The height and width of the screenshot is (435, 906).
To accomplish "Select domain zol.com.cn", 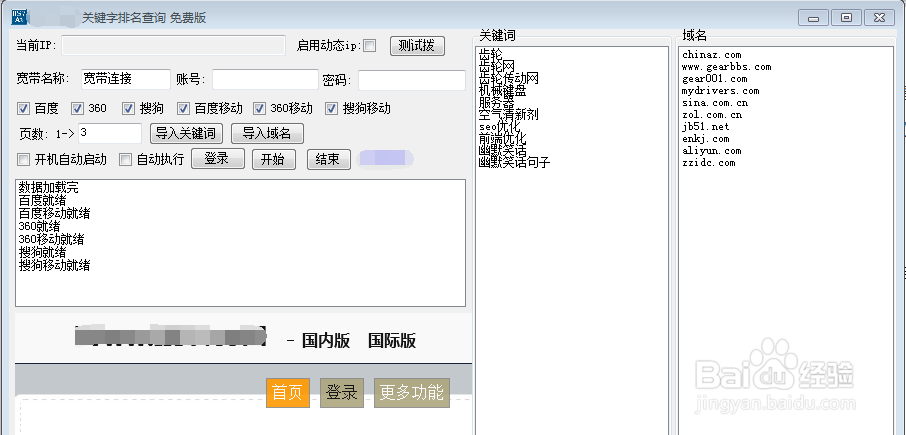I will click(x=712, y=115).
